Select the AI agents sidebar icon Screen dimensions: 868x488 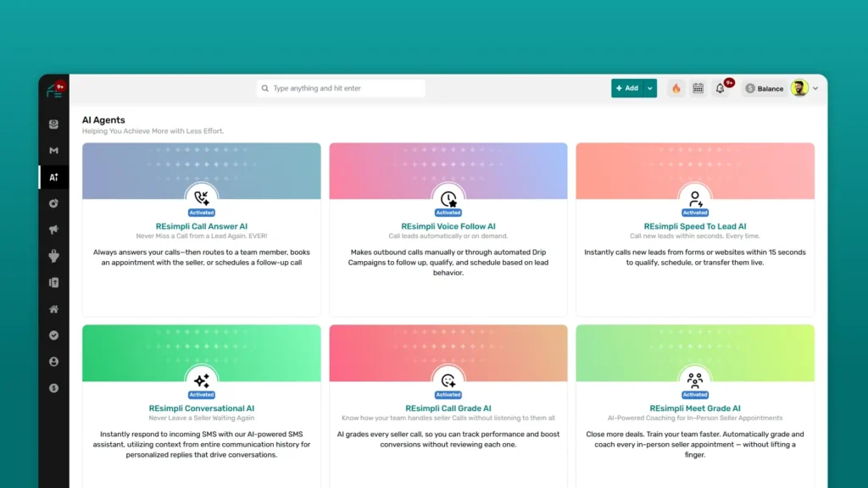(x=53, y=177)
